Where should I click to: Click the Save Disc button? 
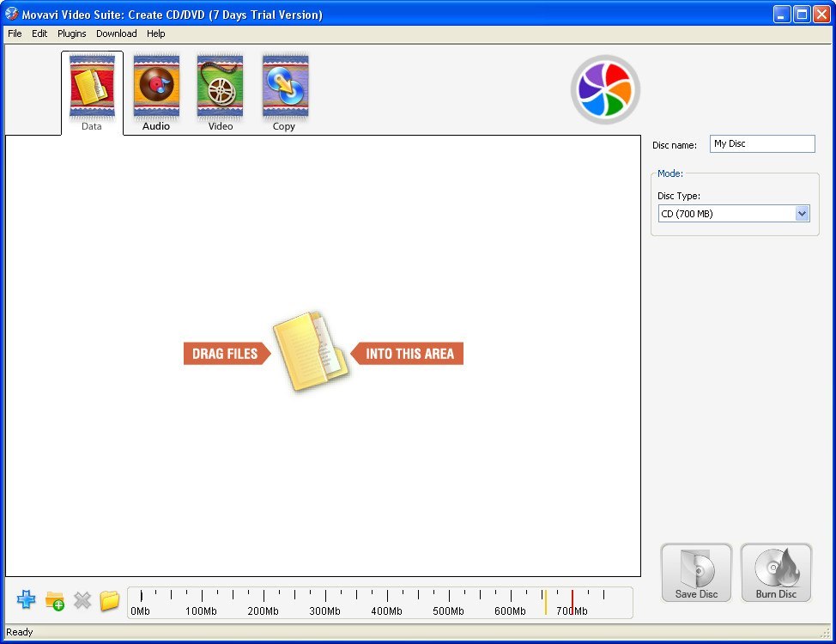(695, 572)
